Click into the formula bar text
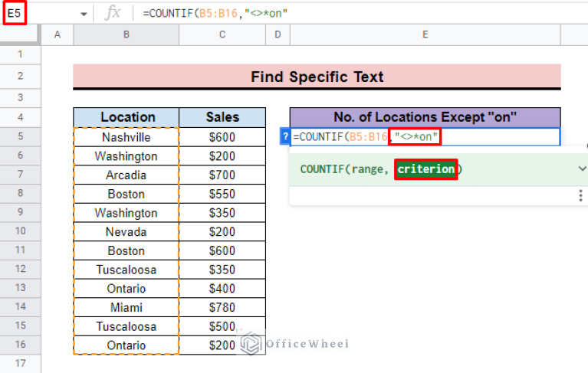Screen dimensions: 588x373 215,14
